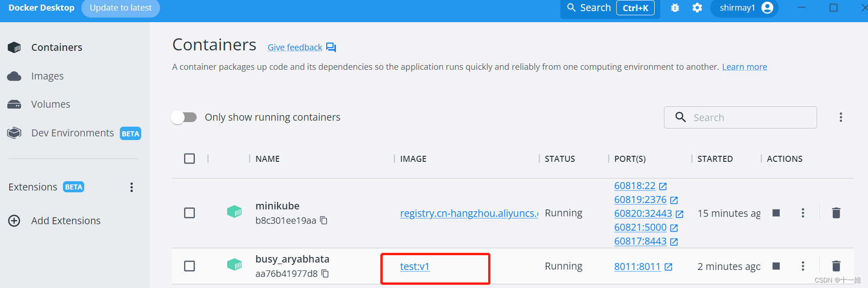Click external-link icon next to 60821:5000
The height and width of the screenshot is (288, 868).
tap(674, 228)
